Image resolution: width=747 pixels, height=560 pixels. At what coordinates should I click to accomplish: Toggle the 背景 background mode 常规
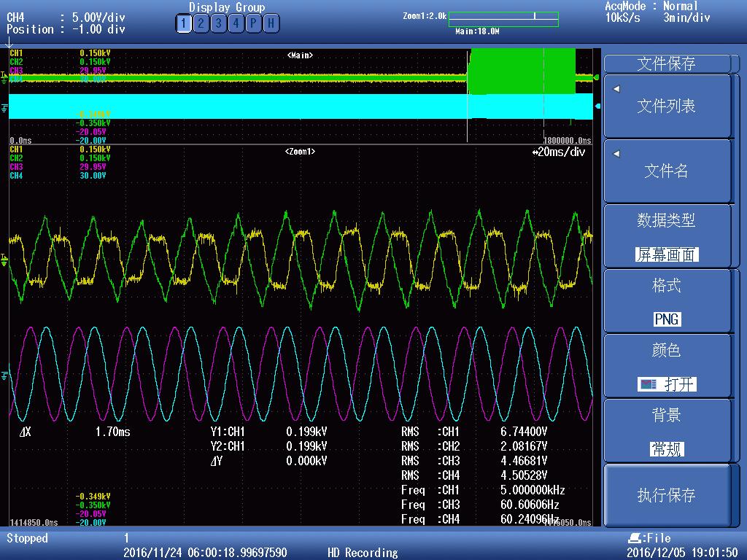666,449
